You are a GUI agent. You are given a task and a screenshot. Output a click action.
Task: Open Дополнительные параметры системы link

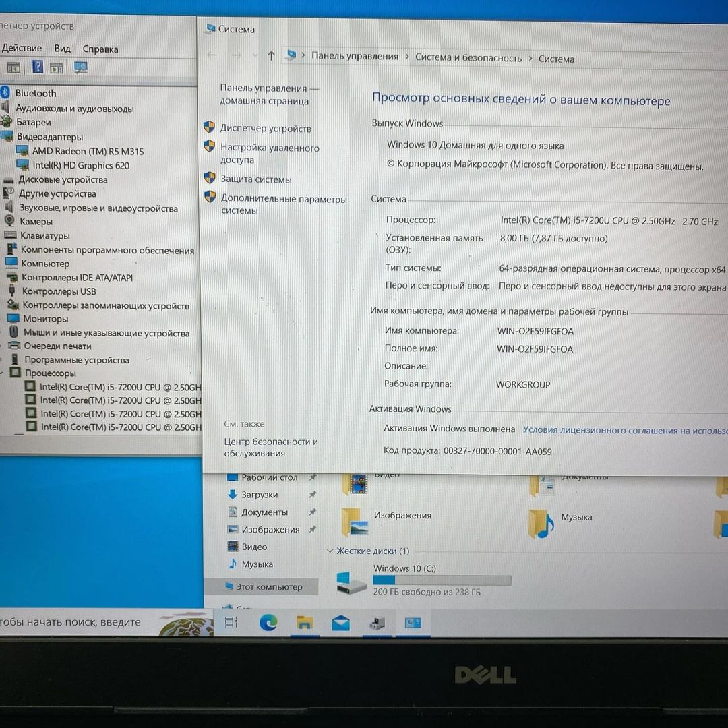[x=284, y=204]
